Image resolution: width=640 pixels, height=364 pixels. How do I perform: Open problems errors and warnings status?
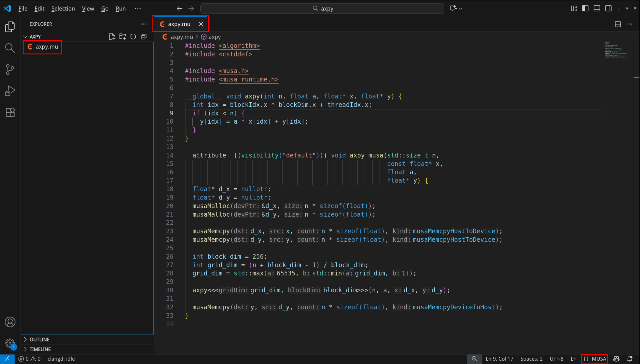pyautogui.click(x=29, y=359)
